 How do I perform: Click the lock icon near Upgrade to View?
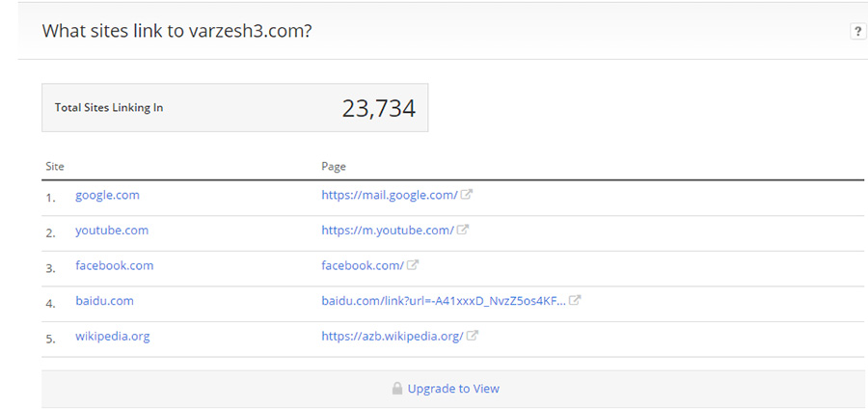pos(397,389)
